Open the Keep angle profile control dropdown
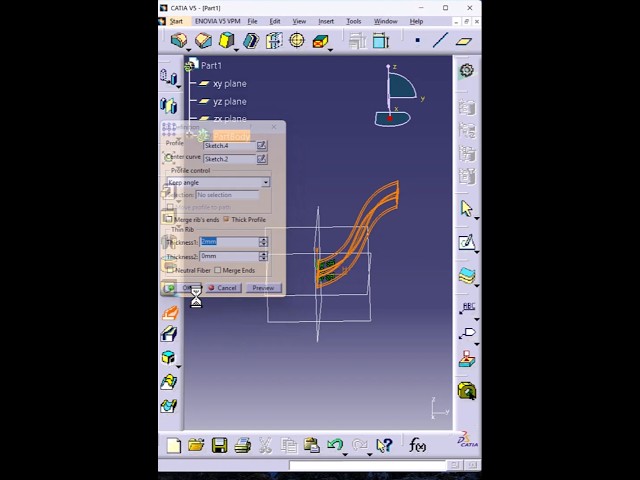The height and width of the screenshot is (480, 640). [x=266, y=182]
